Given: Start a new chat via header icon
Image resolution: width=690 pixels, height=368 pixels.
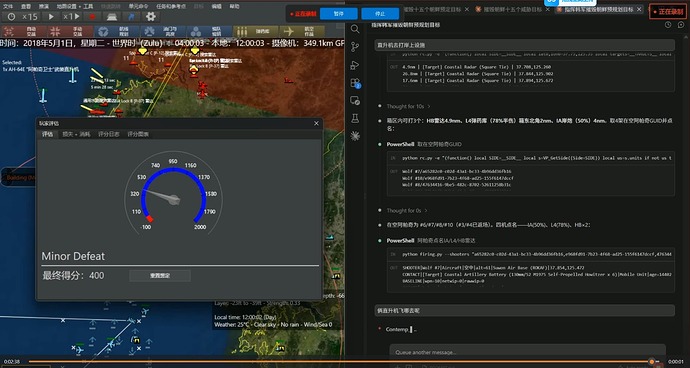Looking at the screenshot, I should tap(681, 25).
